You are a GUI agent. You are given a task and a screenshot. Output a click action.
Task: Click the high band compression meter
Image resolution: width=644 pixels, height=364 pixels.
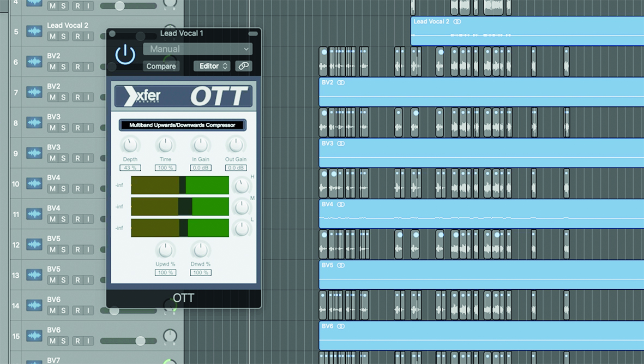(x=180, y=186)
